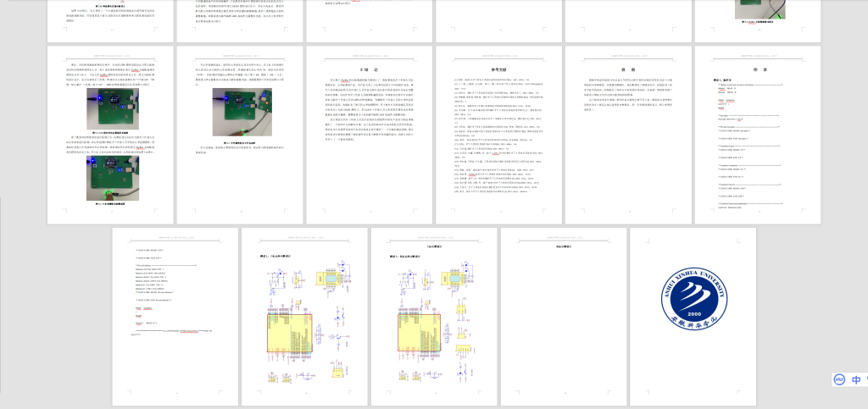Open the 参考文献 references page
The width and height of the screenshot is (868, 409).
[499, 135]
